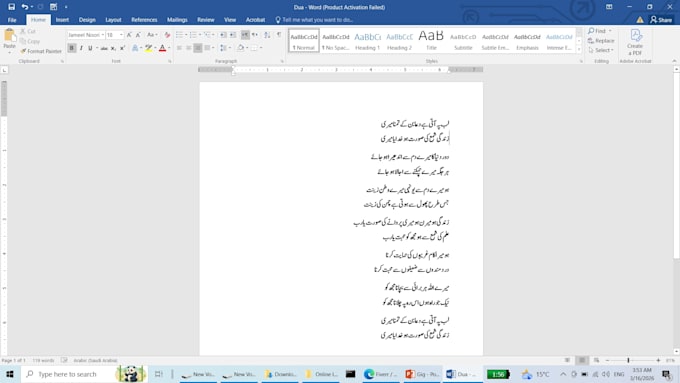Screen dimensions: 680x383
Task: Open the Change Case dropdown
Action: (152, 35)
